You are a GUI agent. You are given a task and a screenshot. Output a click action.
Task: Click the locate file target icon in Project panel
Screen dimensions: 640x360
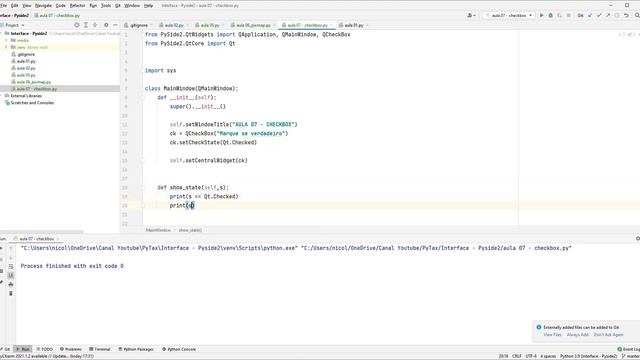click(76, 25)
